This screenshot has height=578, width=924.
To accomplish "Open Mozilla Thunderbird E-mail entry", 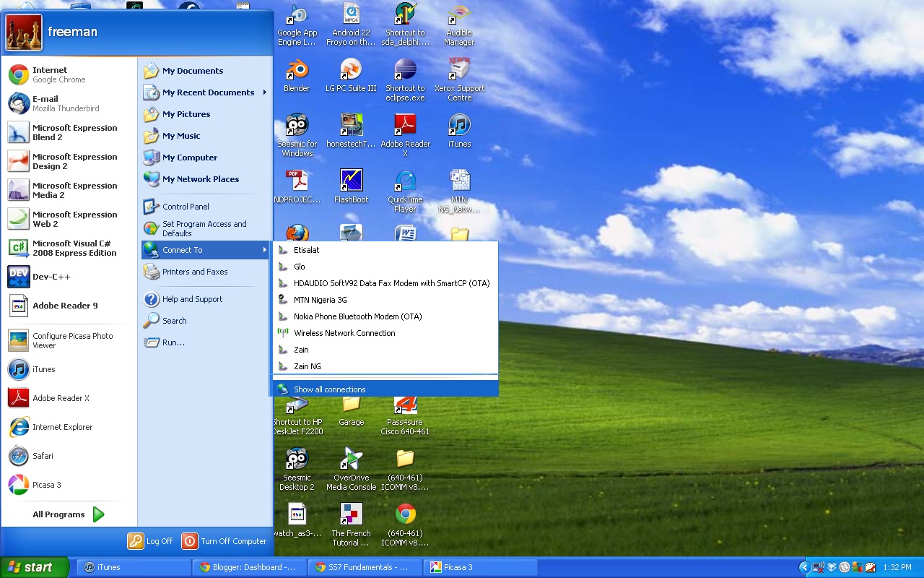I will 69,103.
